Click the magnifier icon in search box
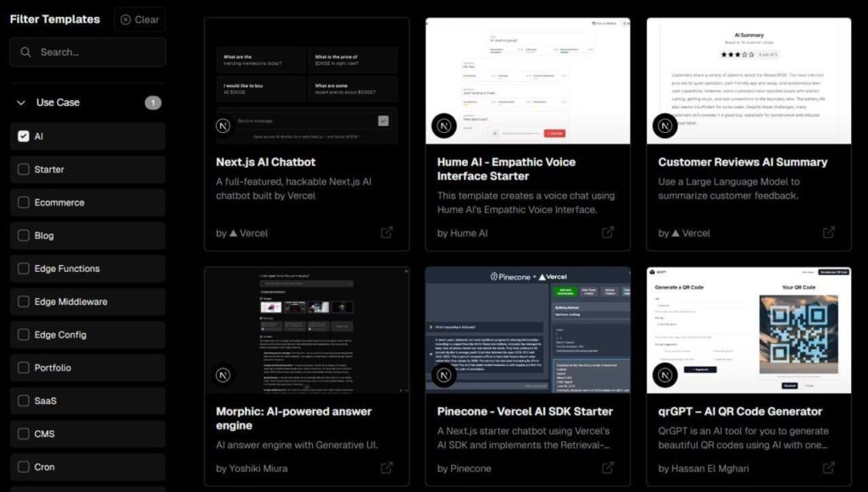The height and width of the screenshot is (492, 868). pyautogui.click(x=25, y=52)
